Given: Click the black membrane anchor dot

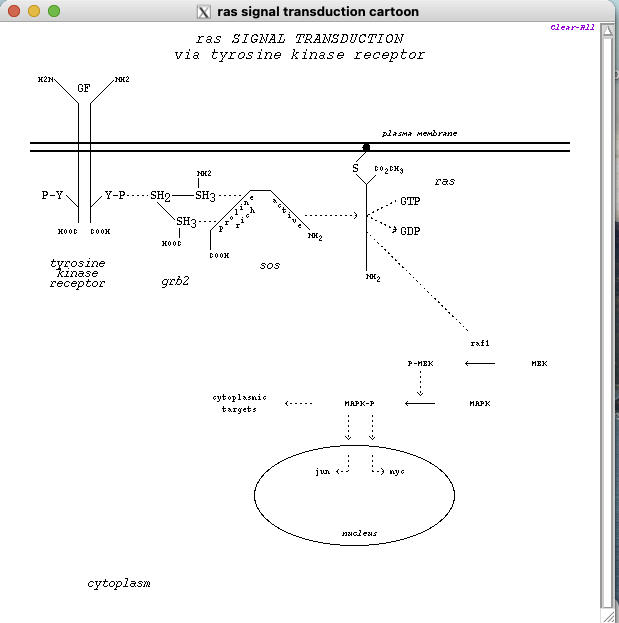Looking at the screenshot, I should coord(366,148).
